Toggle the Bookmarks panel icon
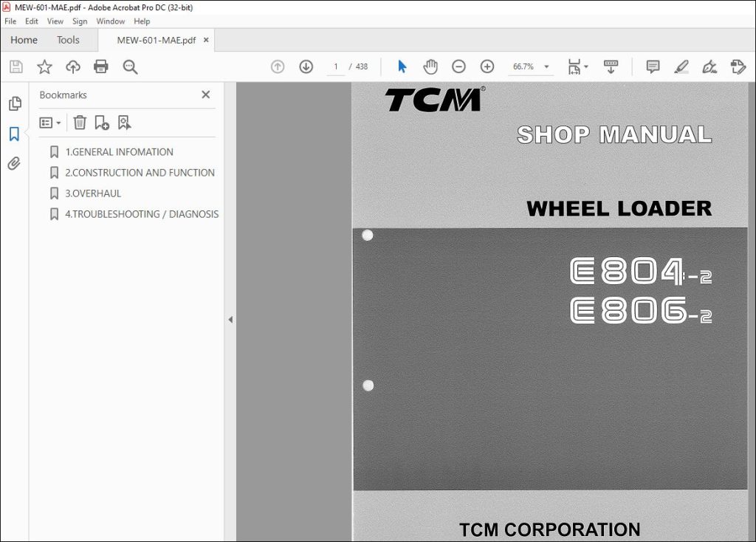The height and width of the screenshot is (542, 756). [x=15, y=134]
